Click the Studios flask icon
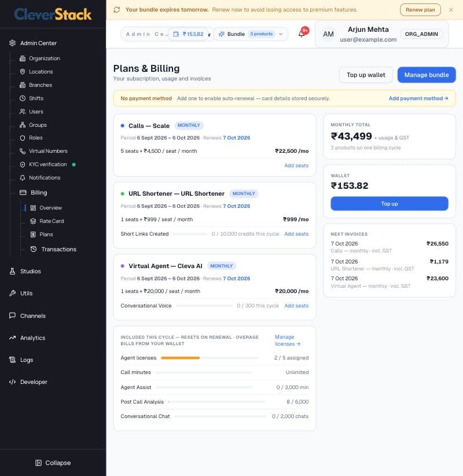The height and width of the screenshot is (476, 463). (x=12, y=272)
